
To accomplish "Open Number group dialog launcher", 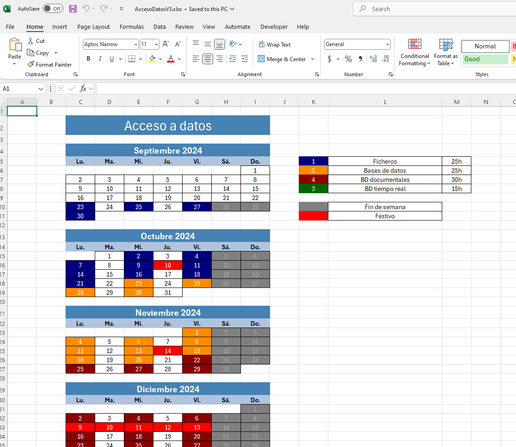I will tap(390, 74).
